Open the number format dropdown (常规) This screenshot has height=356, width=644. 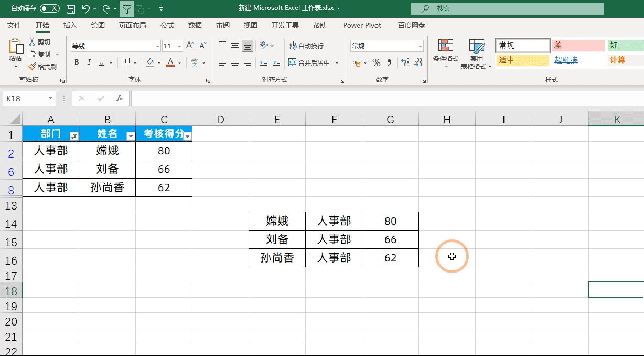click(420, 46)
